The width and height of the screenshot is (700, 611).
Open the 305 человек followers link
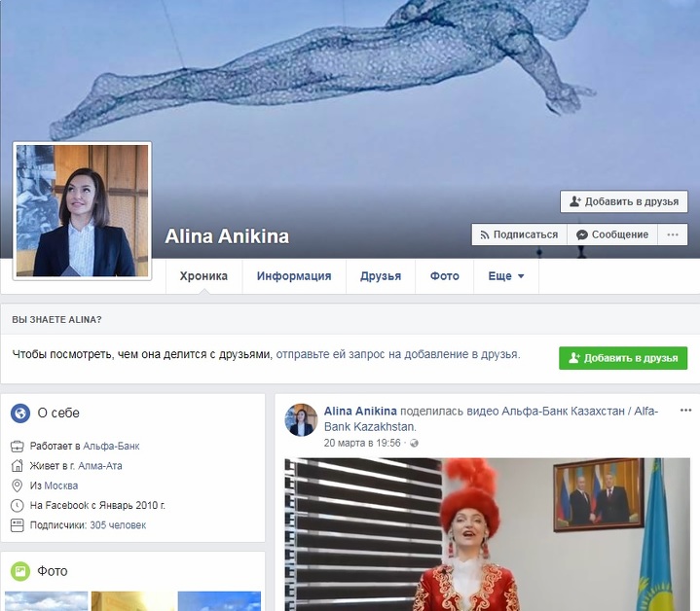coord(118,525)
